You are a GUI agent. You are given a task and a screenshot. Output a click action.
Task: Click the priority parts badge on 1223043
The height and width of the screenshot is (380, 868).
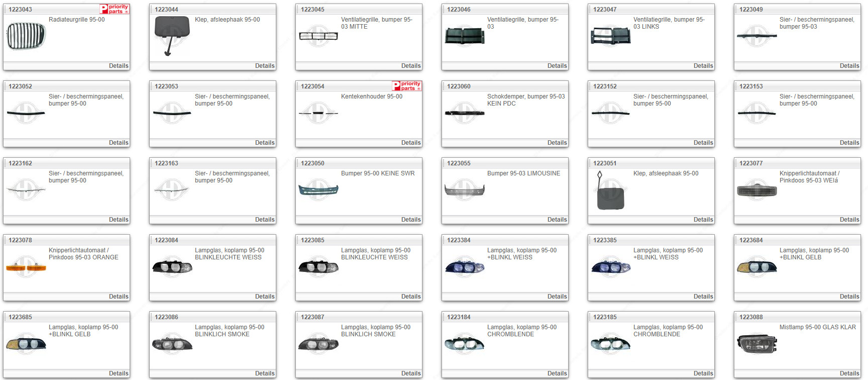coord(115,9)
